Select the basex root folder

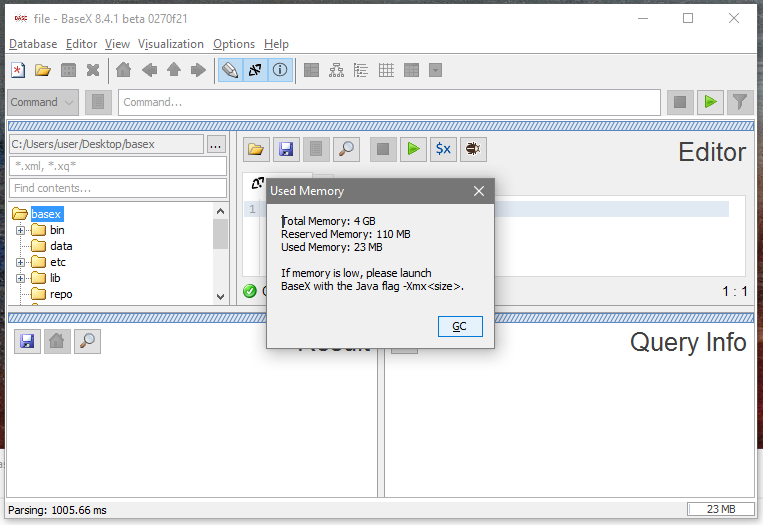tap(46, 214)
